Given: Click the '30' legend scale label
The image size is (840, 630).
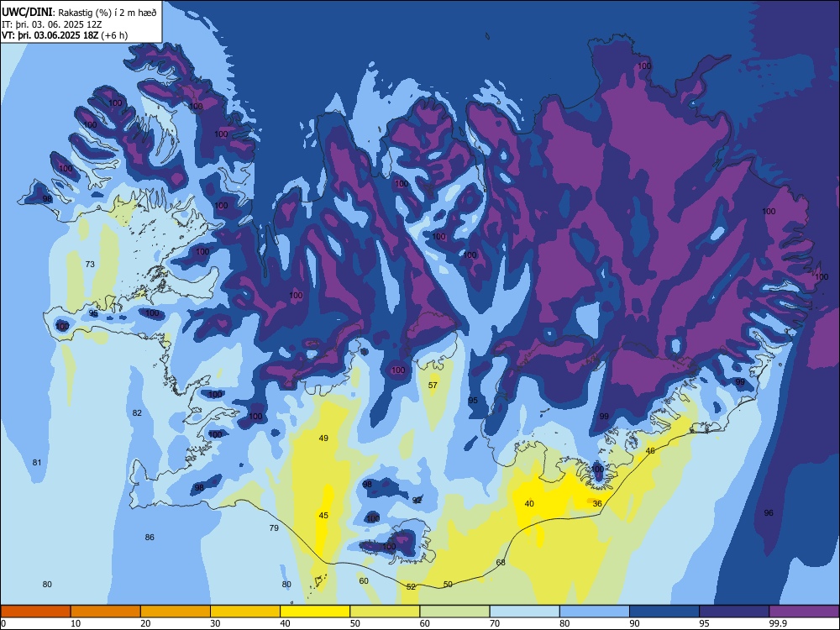Looking at the screenshot, I should (x=215, y=623).
